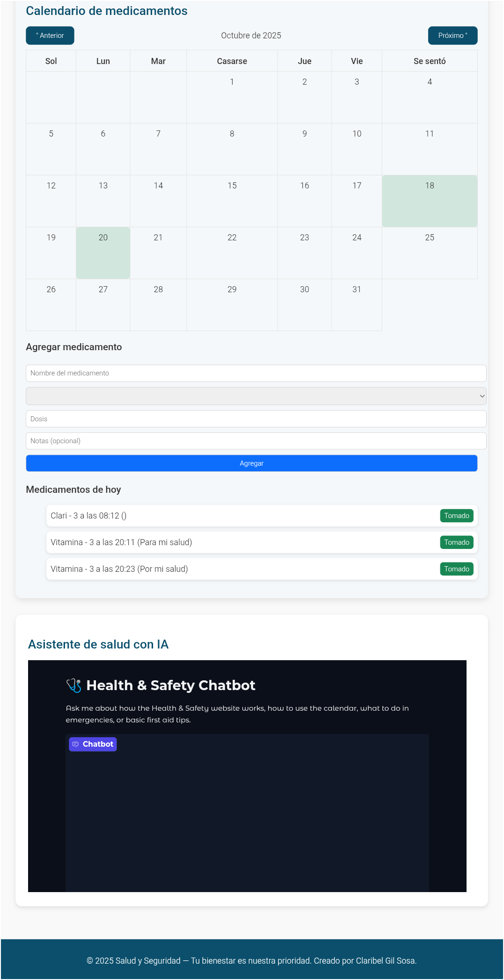Click the Sol weekday column header

(x=51, y=61)
